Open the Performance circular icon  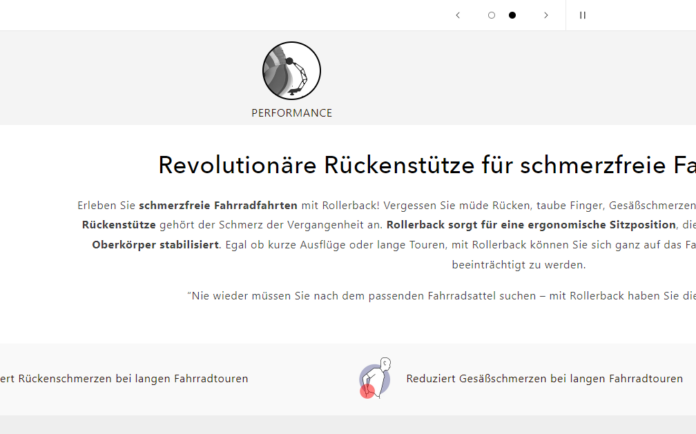click(x=292, y=71)
